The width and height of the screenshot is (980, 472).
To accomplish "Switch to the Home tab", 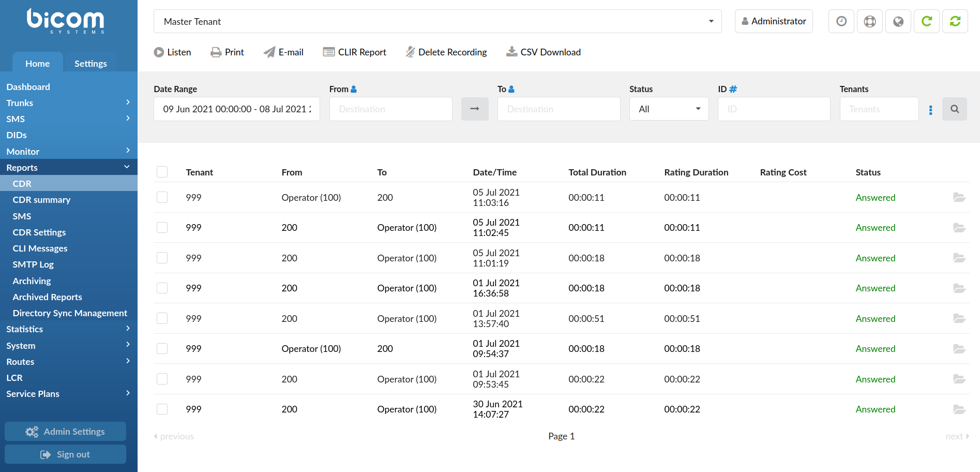I will 38,63.
